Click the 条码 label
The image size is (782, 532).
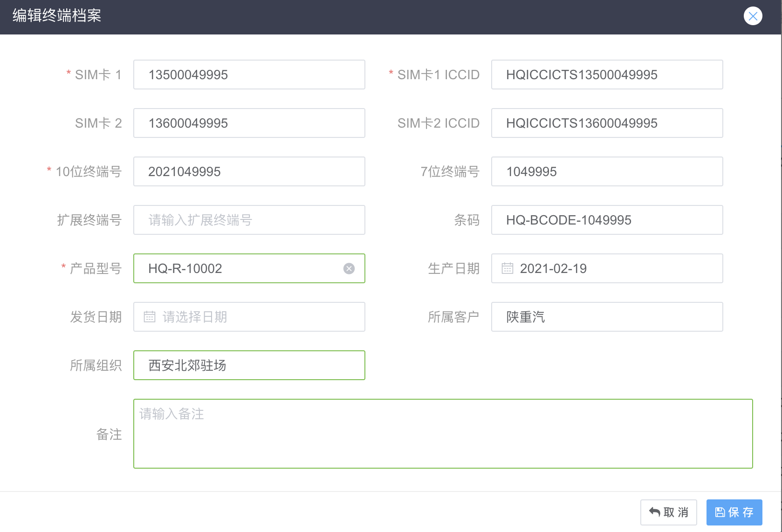[x=466, y=220]
